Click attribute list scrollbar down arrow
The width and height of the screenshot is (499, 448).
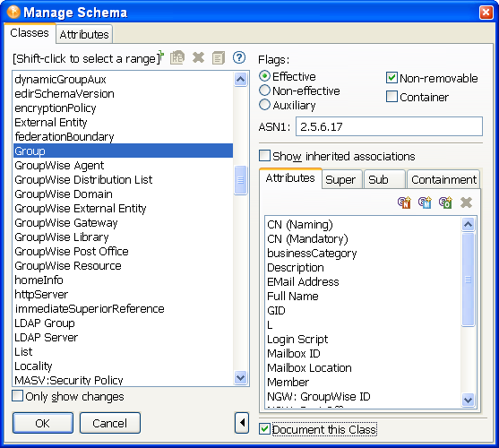[469, 400]
